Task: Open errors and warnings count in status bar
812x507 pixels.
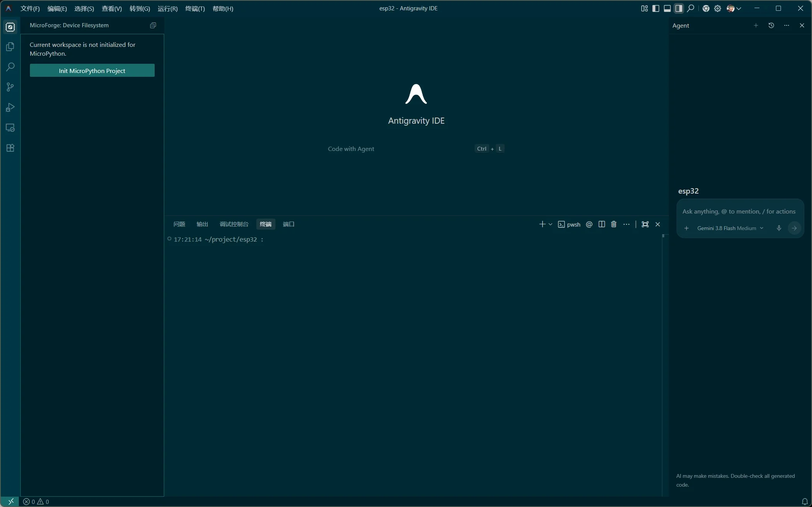Action: pos(36,502)
